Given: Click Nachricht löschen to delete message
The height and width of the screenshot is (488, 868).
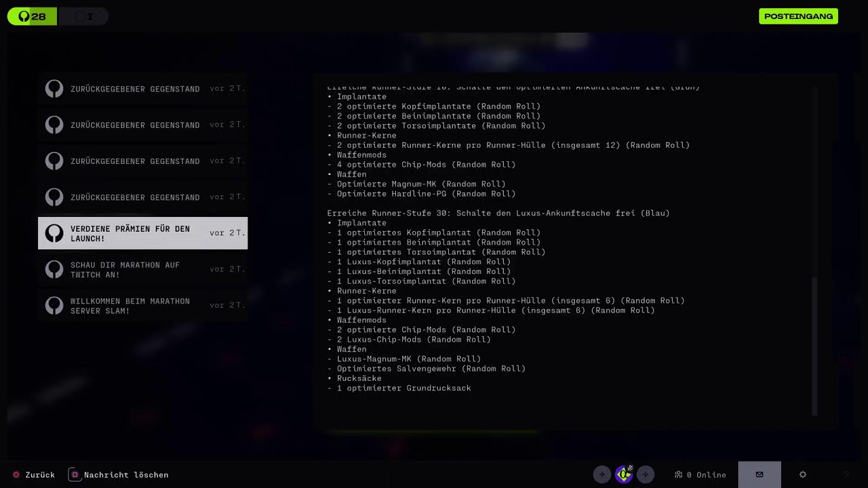Looking at the screenshot, I should 119,474.
